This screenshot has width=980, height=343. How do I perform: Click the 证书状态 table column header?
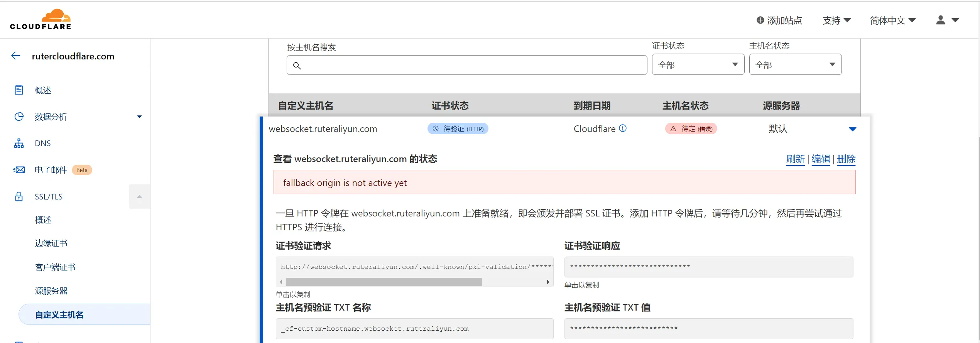tap(450, 105)
